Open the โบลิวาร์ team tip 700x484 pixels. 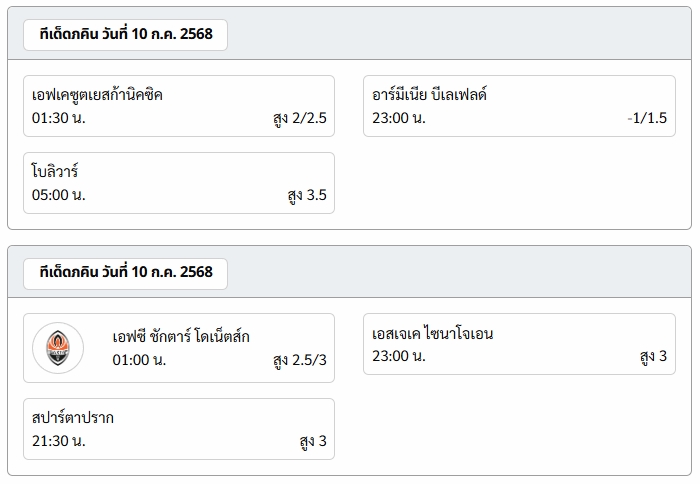tap(179, 183)
